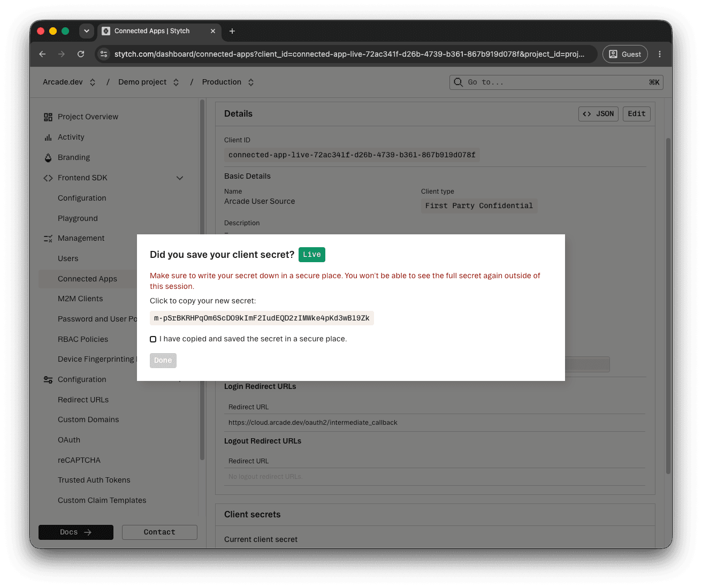Open Docs button at sidebar bottom
The image size is (702, 588).
76,532
